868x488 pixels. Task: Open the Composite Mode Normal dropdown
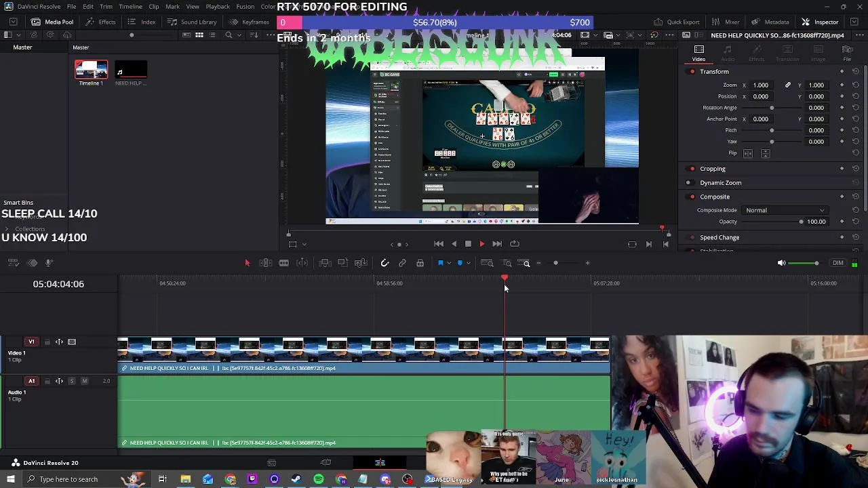(x=785, y=210)
